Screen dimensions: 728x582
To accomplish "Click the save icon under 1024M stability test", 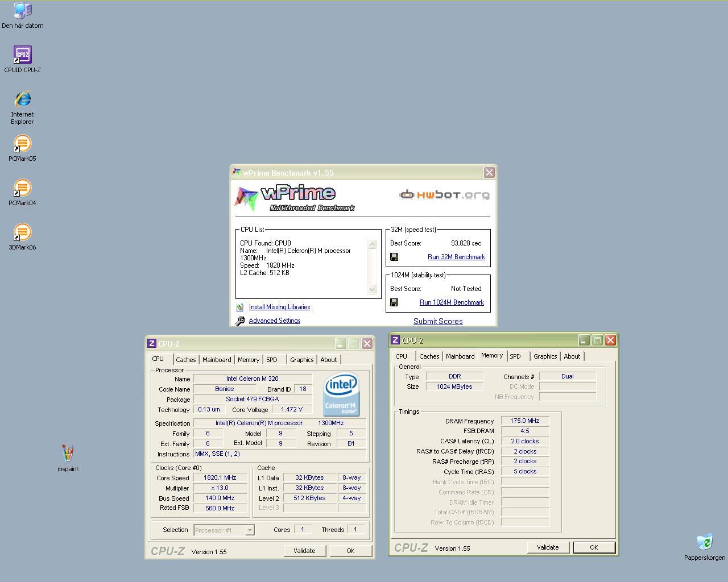I will tap(394, 302).
